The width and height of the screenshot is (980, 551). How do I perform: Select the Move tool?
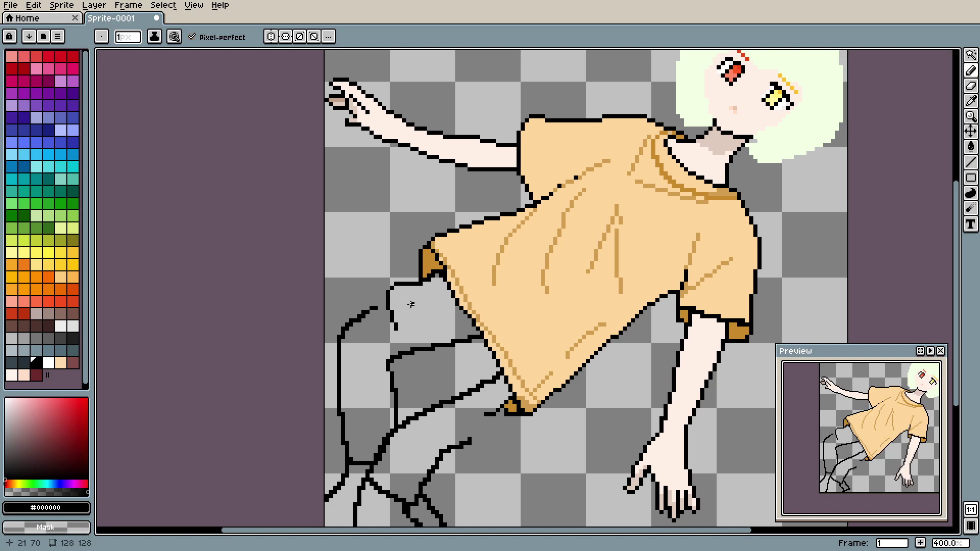tap(970, 132)
